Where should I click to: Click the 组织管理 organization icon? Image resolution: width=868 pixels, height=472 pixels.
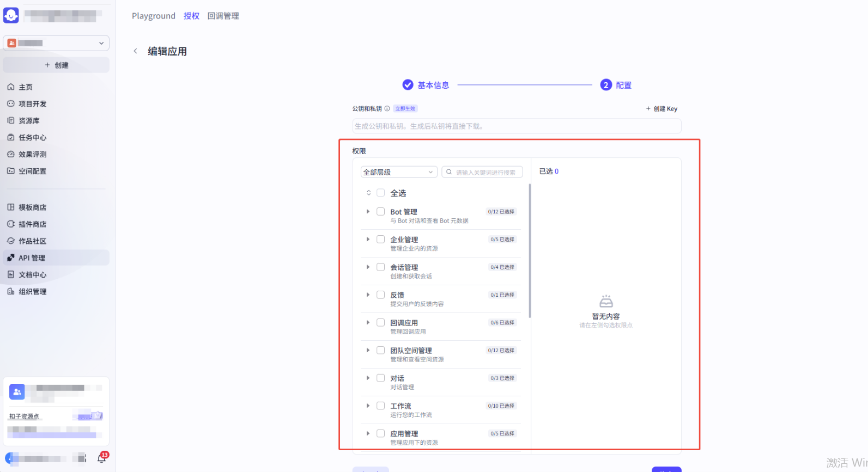(x=11, y=292)
